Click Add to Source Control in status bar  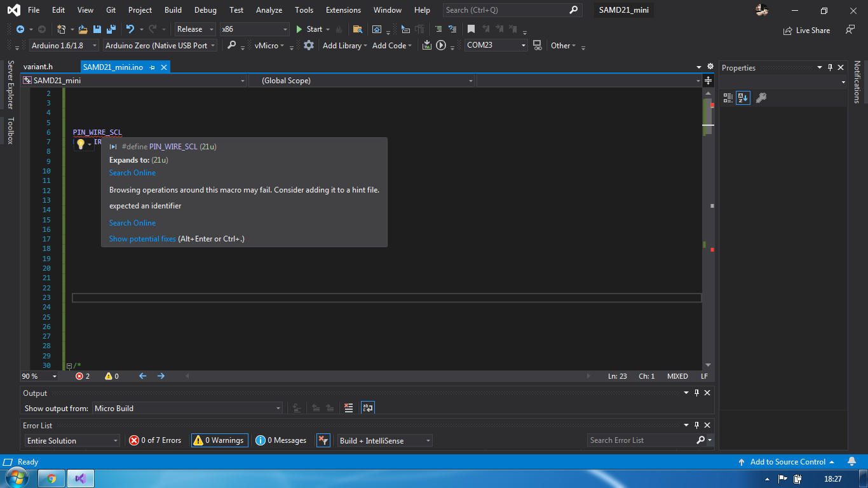pos(787,462)
